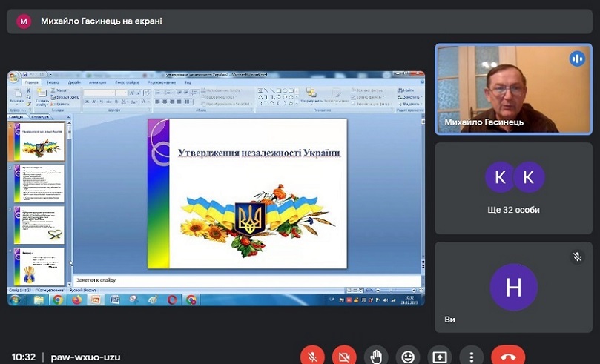Leave the call with red hang-up button

508,357
